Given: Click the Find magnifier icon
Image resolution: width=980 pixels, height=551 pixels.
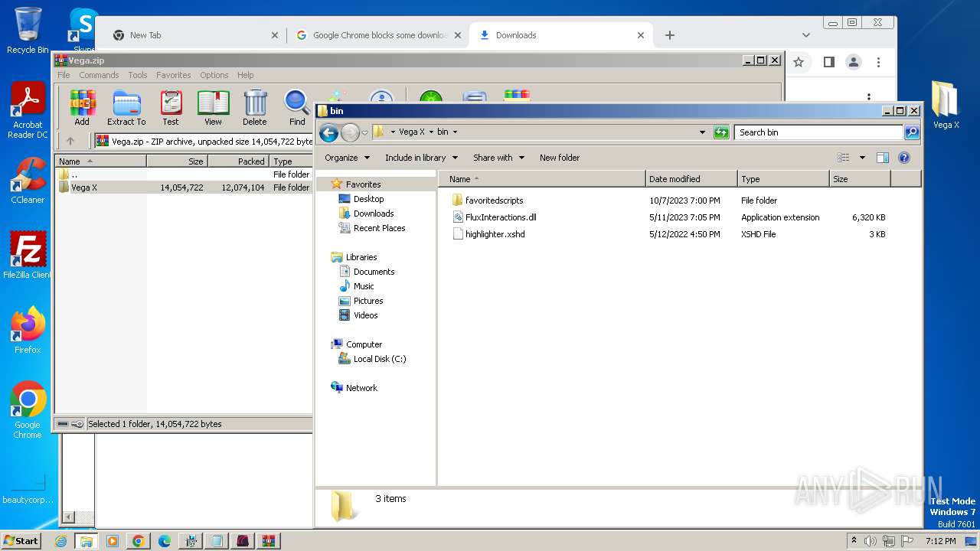Looking at the screenshot, I should (297, 107).
